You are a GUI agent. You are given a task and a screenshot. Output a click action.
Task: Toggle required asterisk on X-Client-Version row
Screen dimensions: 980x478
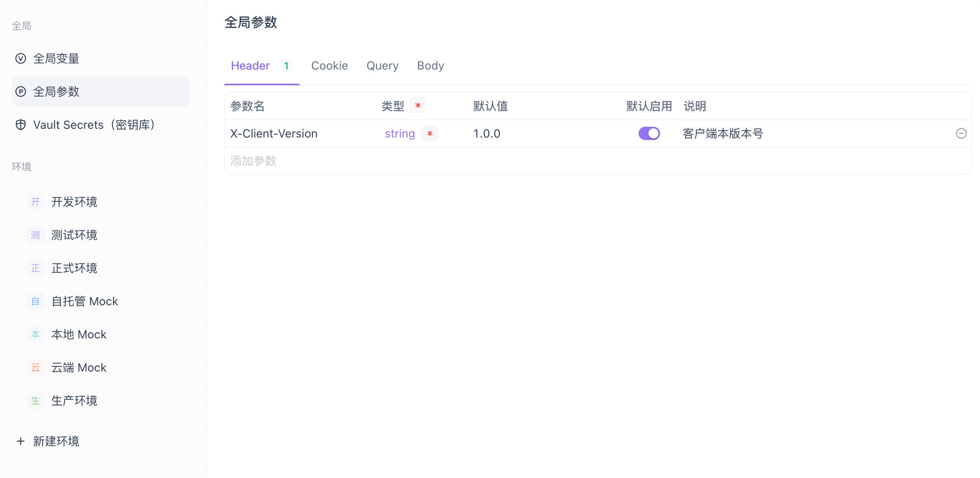[x=430, y=133]
